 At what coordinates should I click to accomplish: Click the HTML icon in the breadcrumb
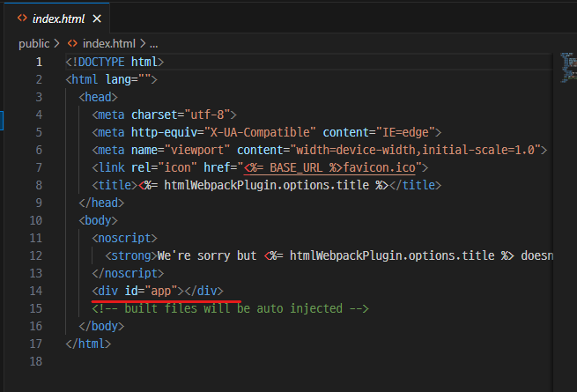[x=72, y=43]
